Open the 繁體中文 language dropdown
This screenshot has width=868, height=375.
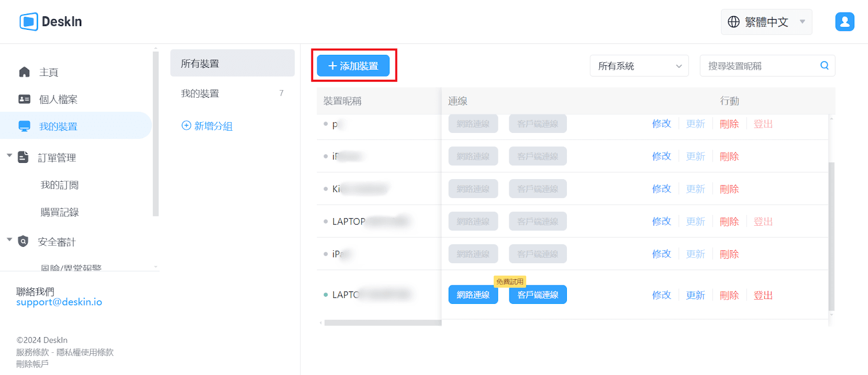tap(766, 22)
